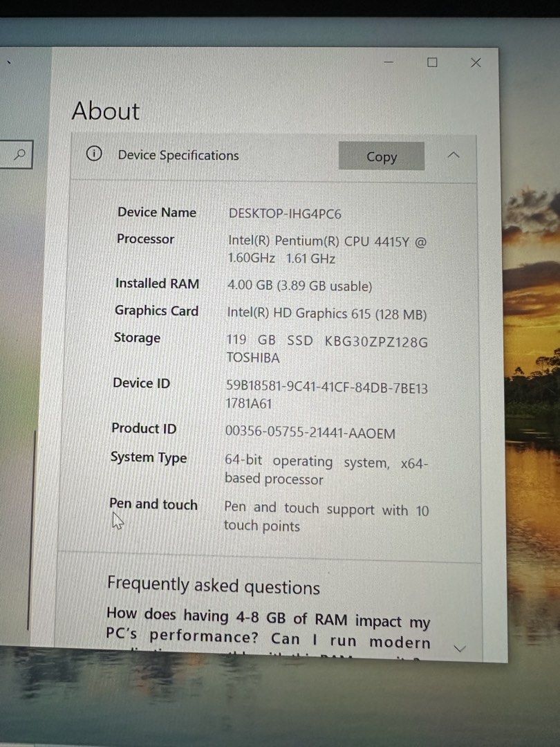This screenshot has height=747, width=560.
Task: Click the Device Name label
Action: click(157, 212)
